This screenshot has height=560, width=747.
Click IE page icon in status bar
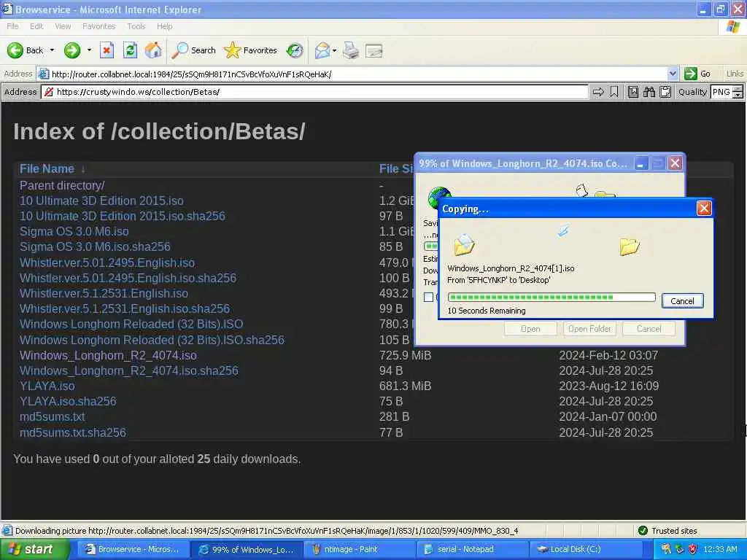coord(7,531)
